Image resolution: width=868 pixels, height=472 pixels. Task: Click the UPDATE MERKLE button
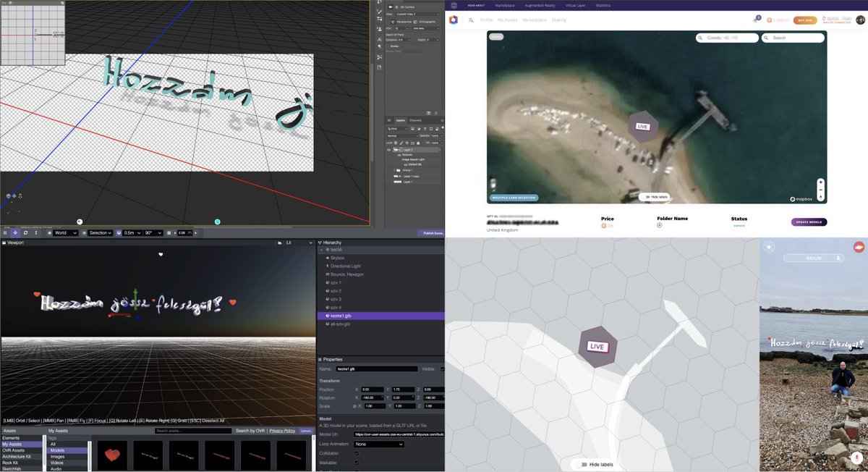809,222
